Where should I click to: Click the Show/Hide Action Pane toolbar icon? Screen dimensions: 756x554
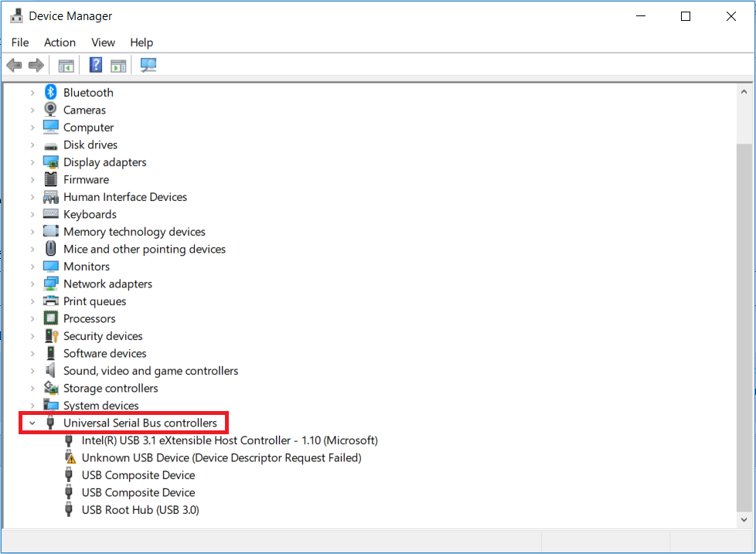pos(118,66)
